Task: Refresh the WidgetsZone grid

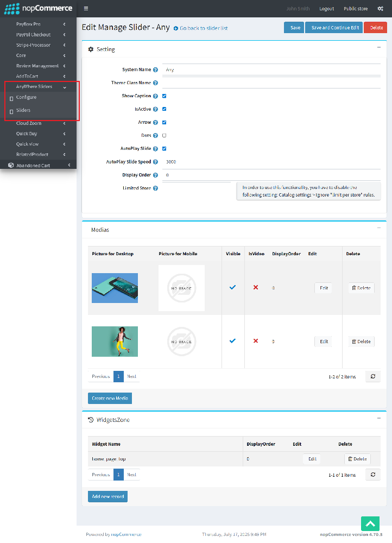Action: (x=373, y=475)
